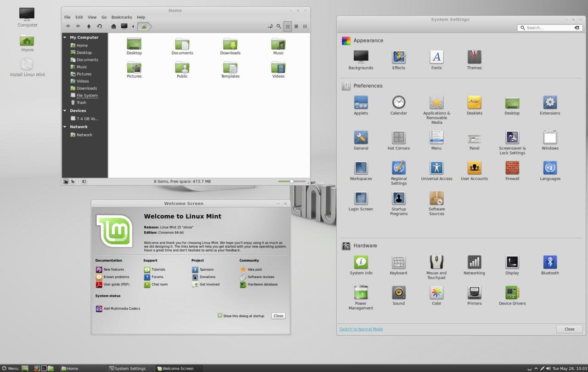Screen dimensions: 588x372
Task: Click the path bar left arrow
Action: [133, 26]
